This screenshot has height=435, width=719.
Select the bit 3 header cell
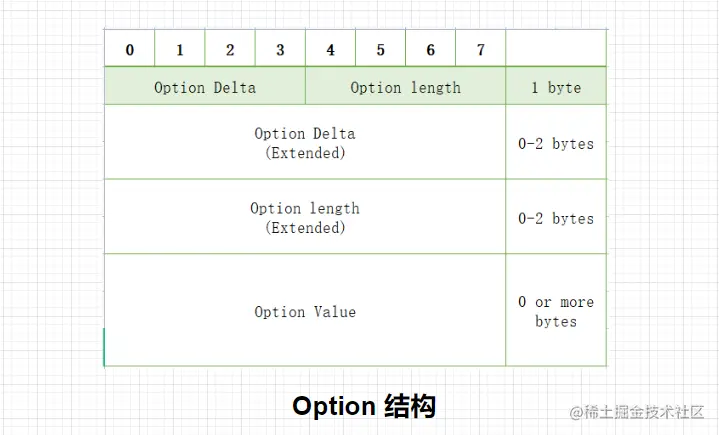coord(280,48)
